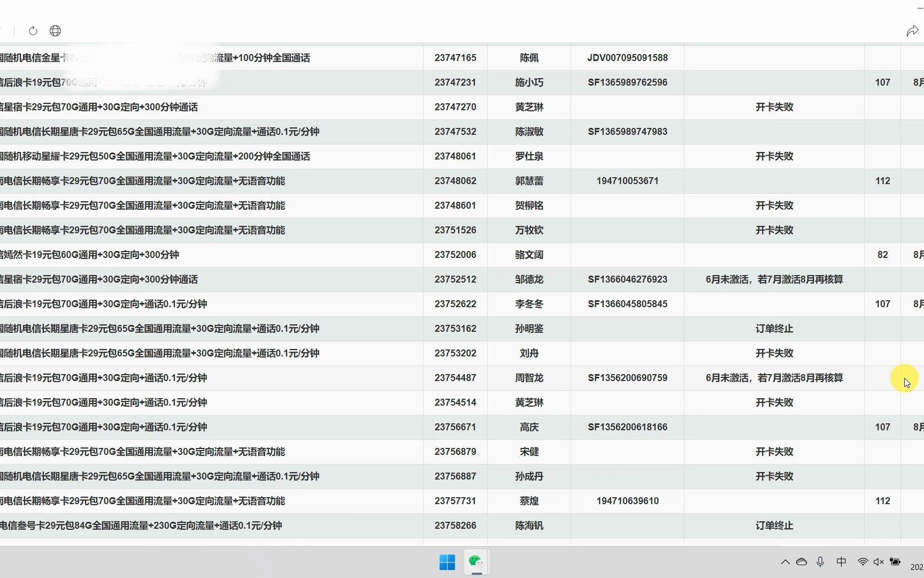Select name cell 孙明鉴
The width and height of the screenshot is (924, 578).
click(529, 329)
